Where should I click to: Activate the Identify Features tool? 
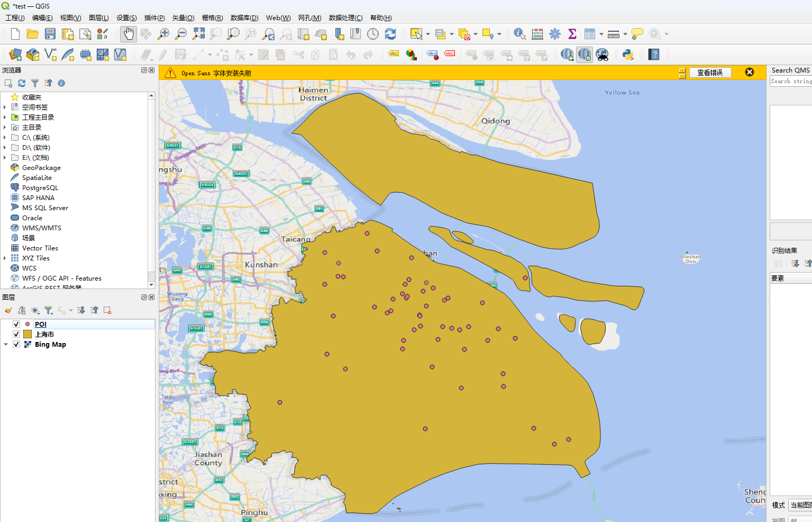[x=519, y=34]
